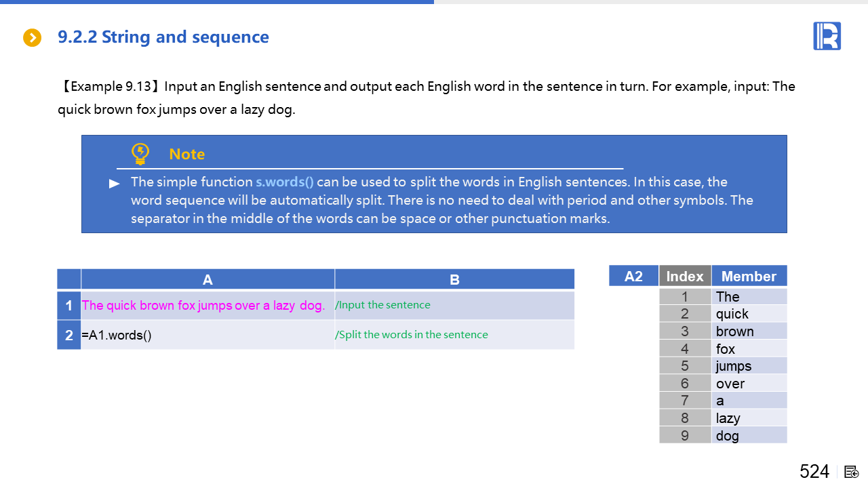The height and width of the screenshot is (488, 868).
Task: Click the Index column header
Action: (685, 276)
